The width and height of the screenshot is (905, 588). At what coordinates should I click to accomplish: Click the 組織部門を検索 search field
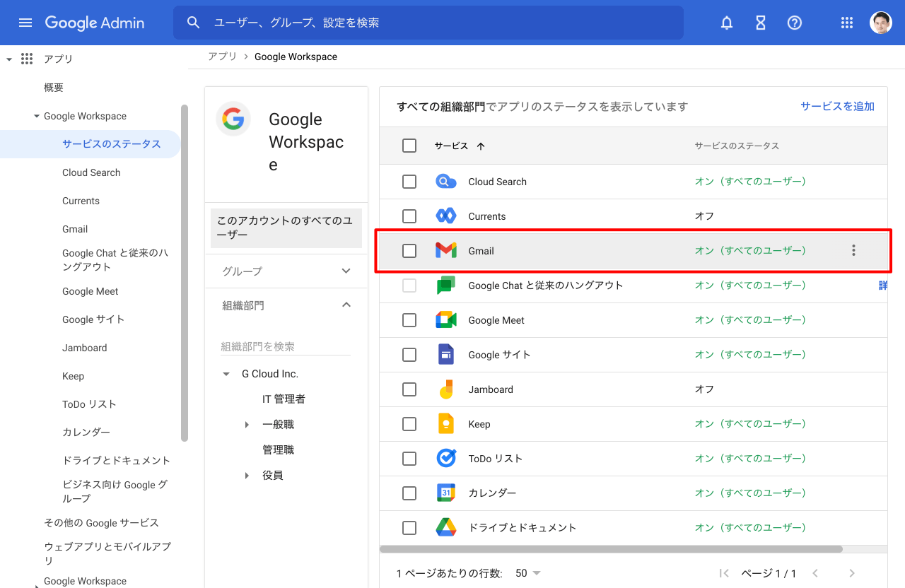(285, 346)
